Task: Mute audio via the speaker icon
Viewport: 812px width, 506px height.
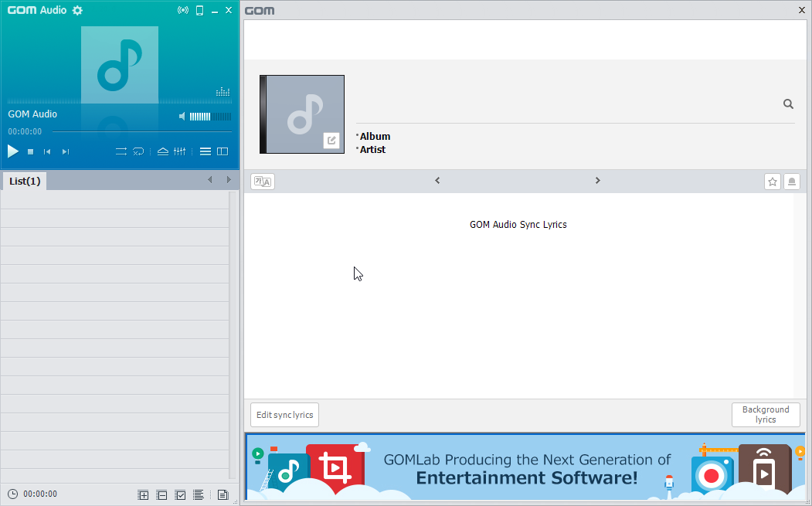Action: (182, 117)
